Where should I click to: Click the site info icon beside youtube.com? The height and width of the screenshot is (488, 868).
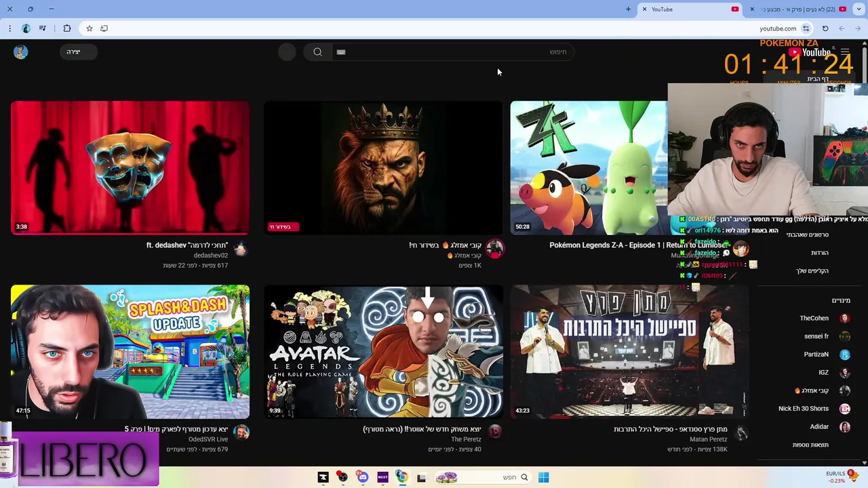click(x=806, y=28)
